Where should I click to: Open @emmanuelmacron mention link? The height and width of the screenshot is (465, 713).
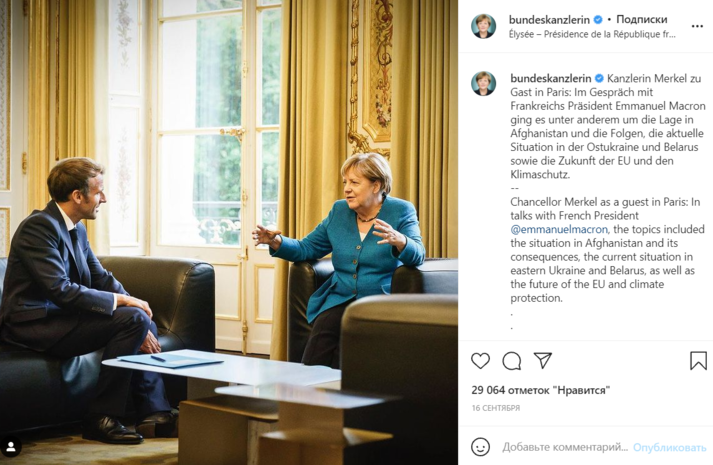coord(559,229)
